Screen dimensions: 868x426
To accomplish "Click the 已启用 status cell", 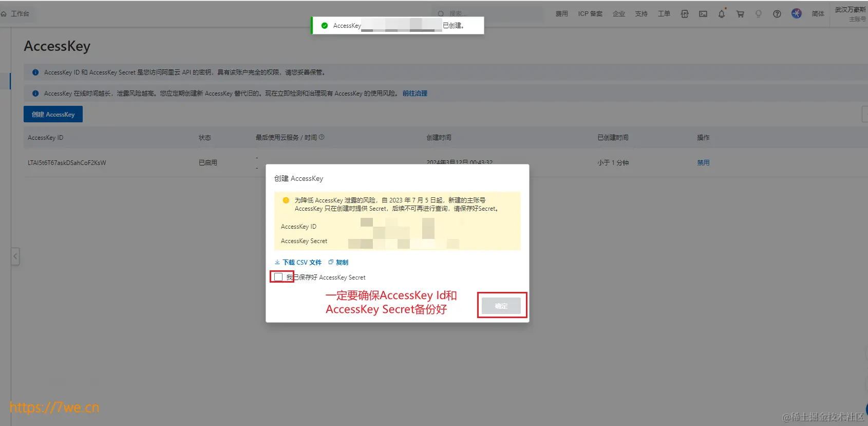I will (208, 162).
